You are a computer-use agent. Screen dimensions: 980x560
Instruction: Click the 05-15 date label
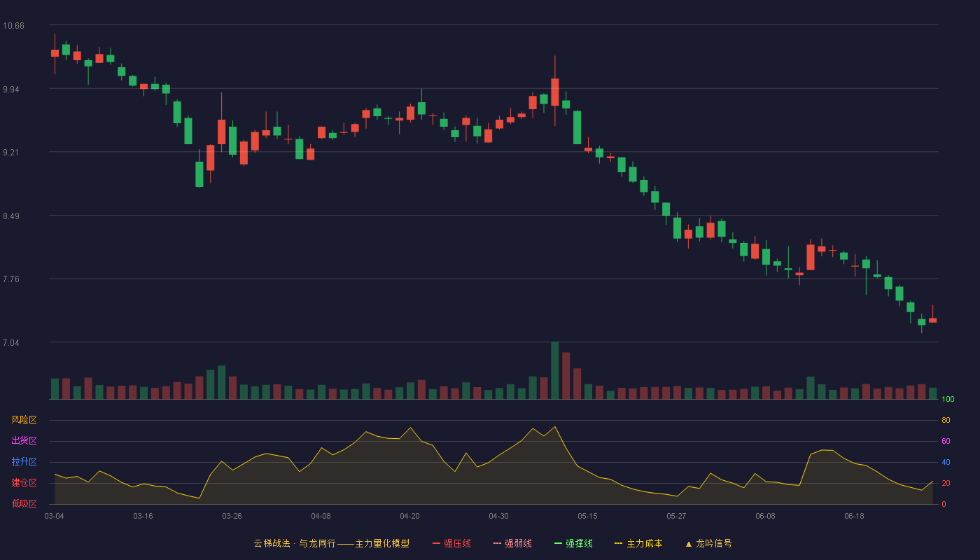[587, 516]
